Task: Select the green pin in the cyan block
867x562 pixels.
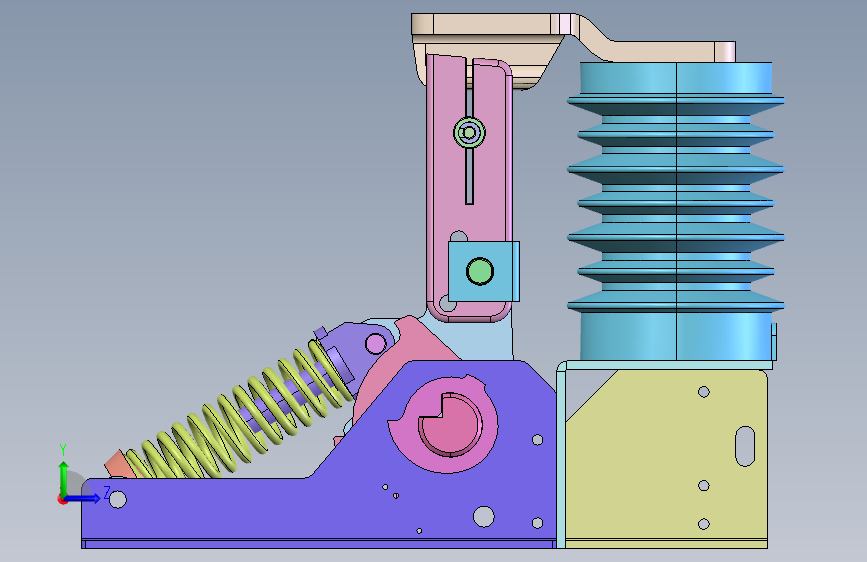Action: tap(479, 272)
